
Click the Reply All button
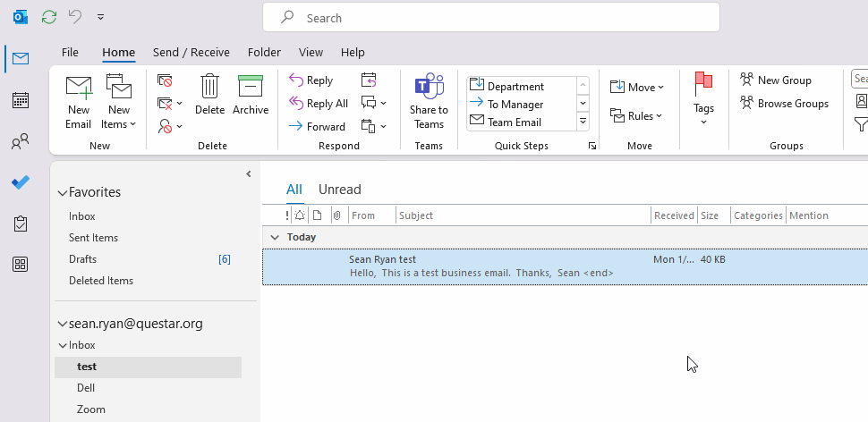(319, 104)
